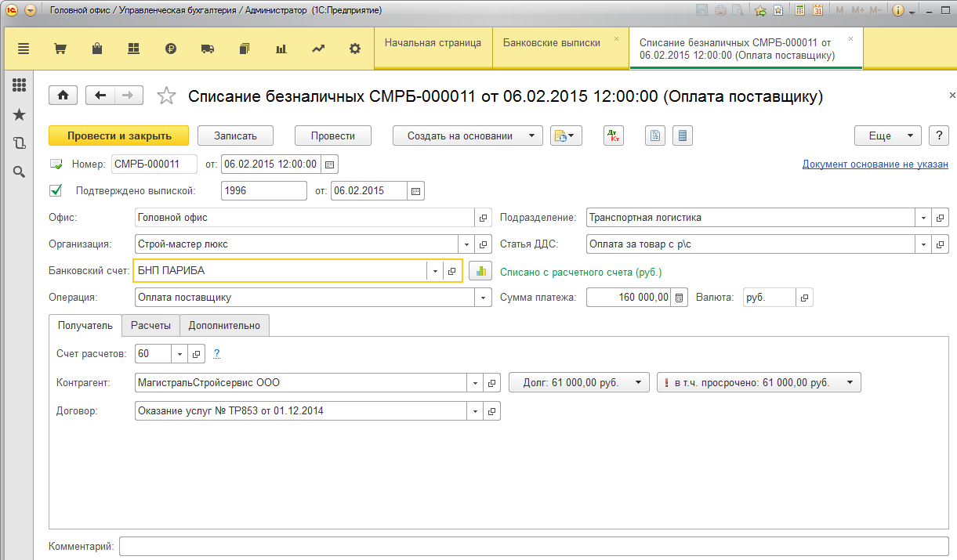Open the shopping cart (purchases) section
The height and width of the screenshot is (560, 957).
(60, 49)
